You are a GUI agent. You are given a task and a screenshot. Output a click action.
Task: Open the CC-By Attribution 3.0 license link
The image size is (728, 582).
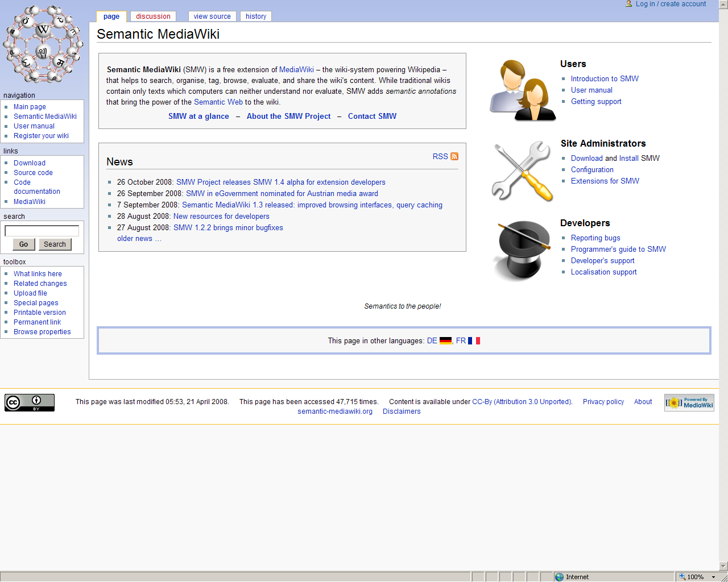pos(522,402)
